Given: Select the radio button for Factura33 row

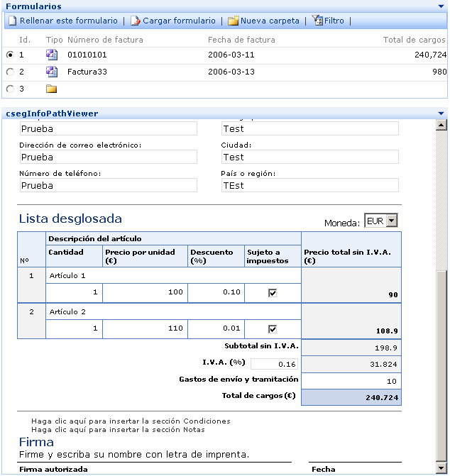Looking at the screenshot, I should click(10, 72).
